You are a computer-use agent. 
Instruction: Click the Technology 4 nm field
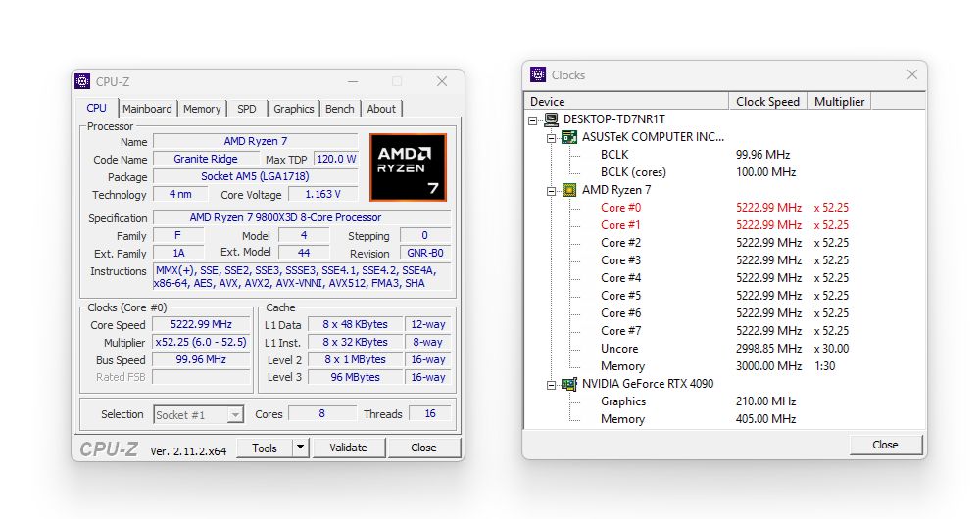click(180, 194)
